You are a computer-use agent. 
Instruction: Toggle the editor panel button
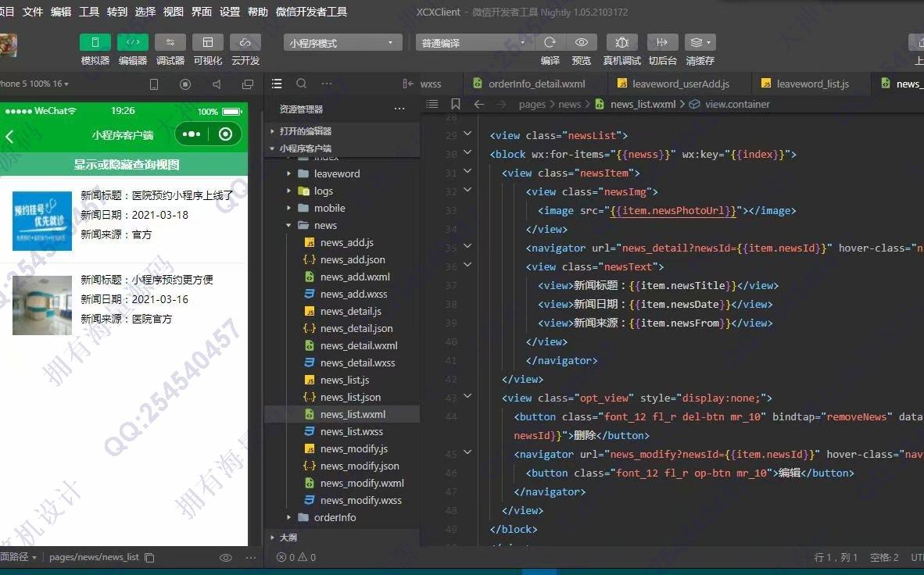pos(132,43)
